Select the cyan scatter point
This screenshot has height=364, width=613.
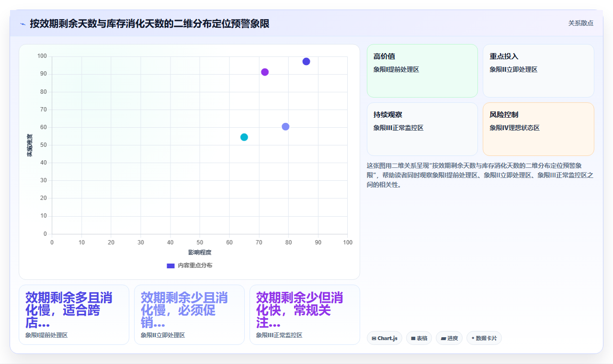click(x=244, y=137)
